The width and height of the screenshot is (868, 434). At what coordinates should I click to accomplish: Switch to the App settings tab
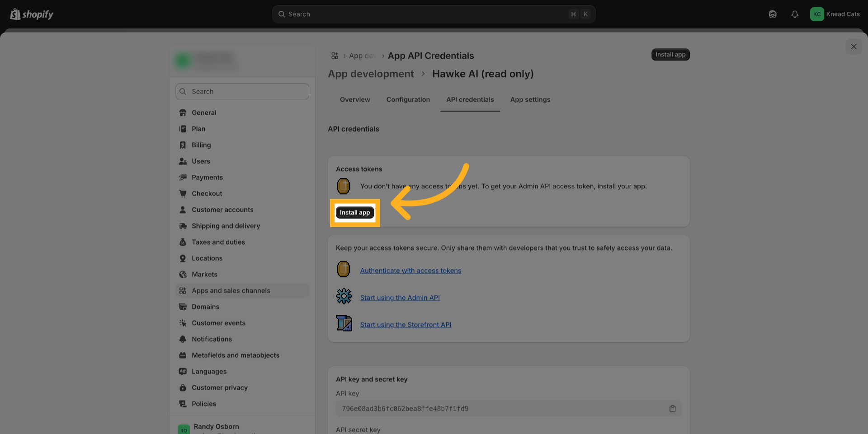530,100
